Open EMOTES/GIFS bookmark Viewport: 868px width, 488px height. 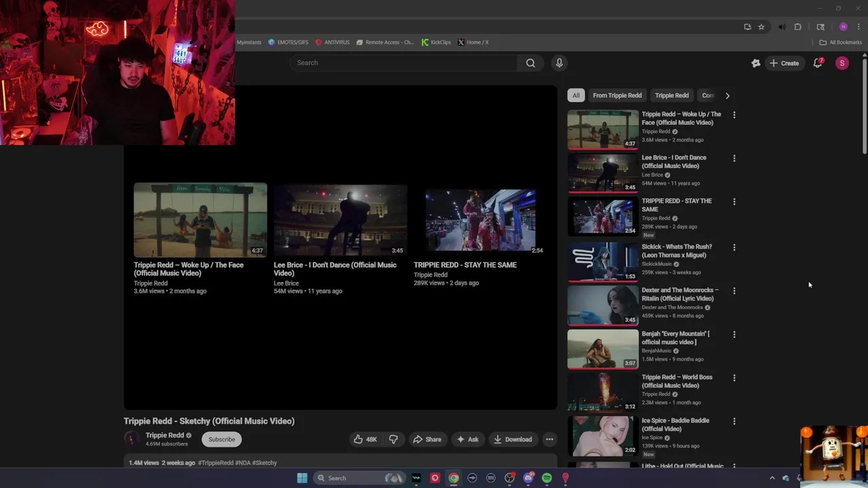(288, 42)
